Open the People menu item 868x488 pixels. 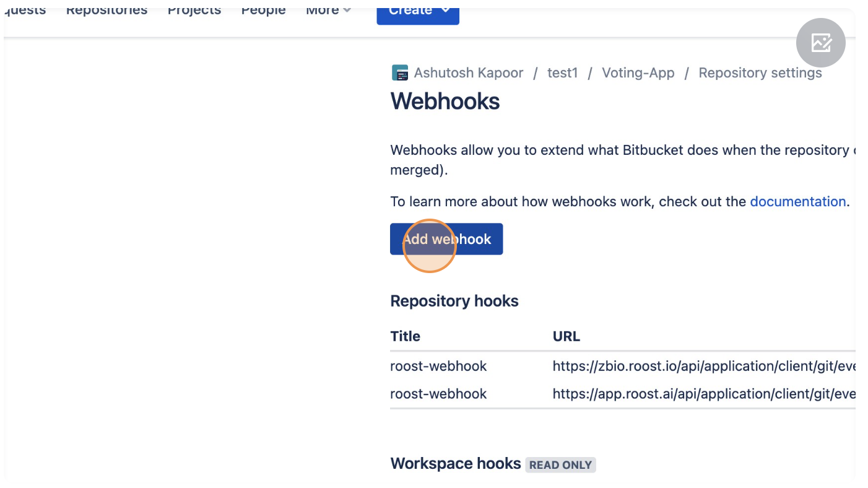click(263, 10)
